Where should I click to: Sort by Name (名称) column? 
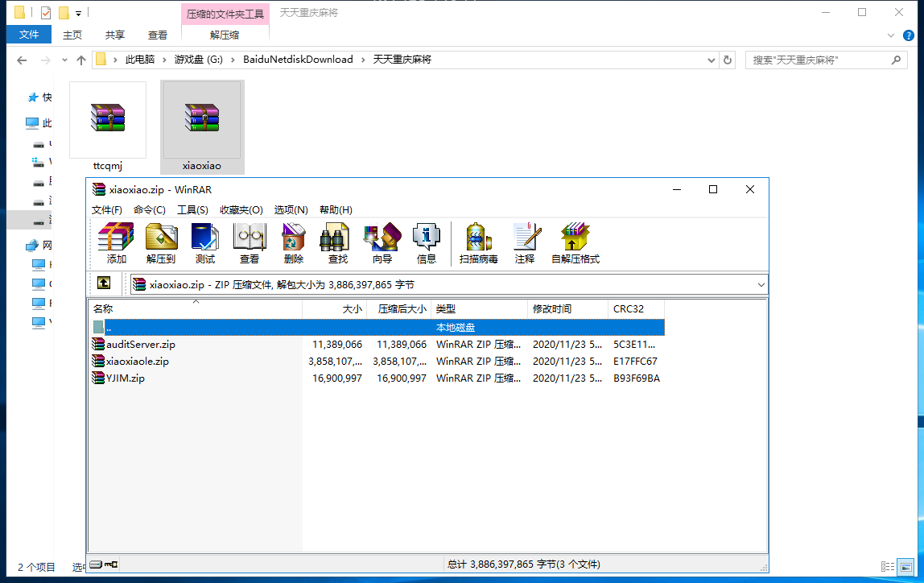coord(196,309)
